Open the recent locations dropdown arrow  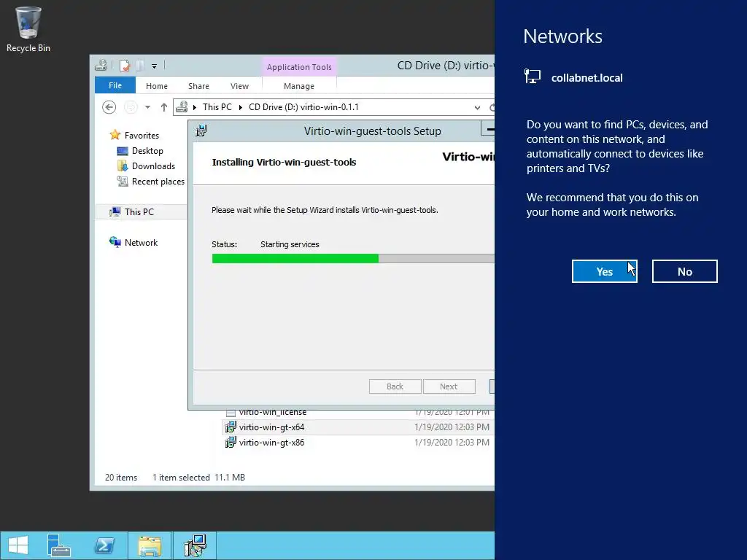click(x=147, y=107)
